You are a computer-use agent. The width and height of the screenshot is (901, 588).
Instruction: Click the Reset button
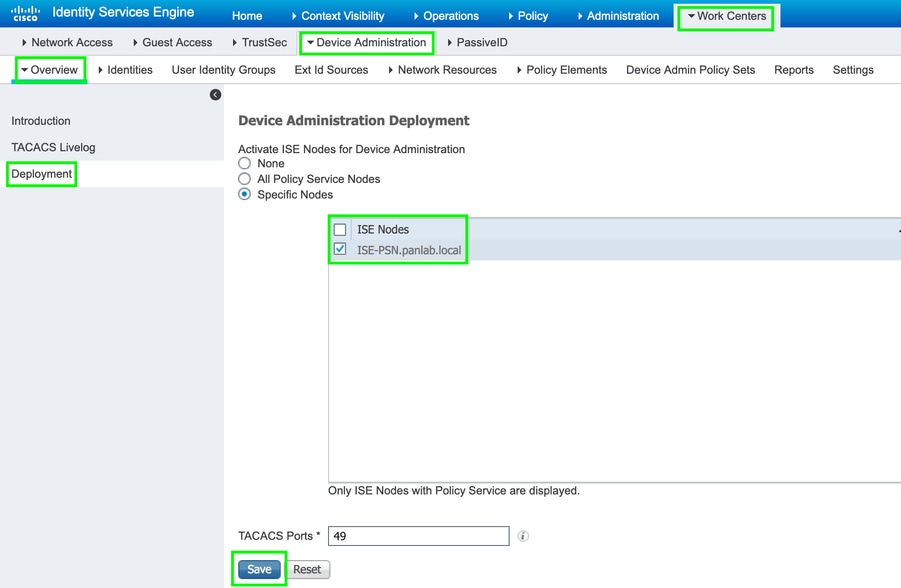coord(307,569)
